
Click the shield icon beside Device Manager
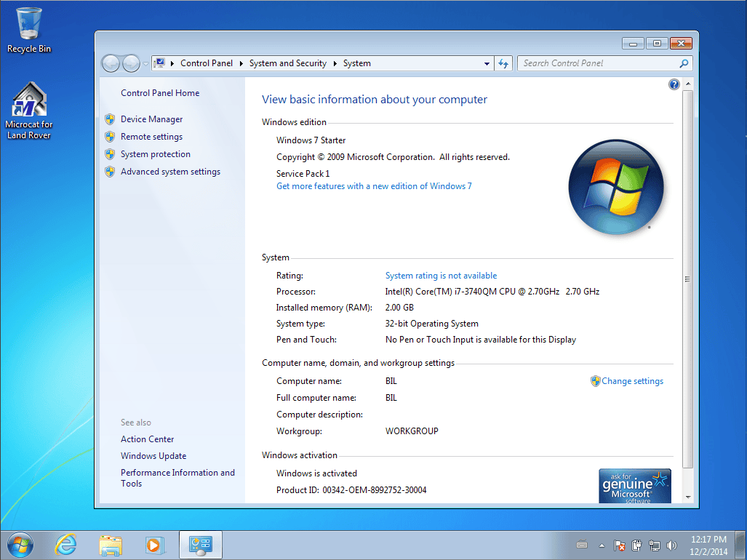[110, 119]
